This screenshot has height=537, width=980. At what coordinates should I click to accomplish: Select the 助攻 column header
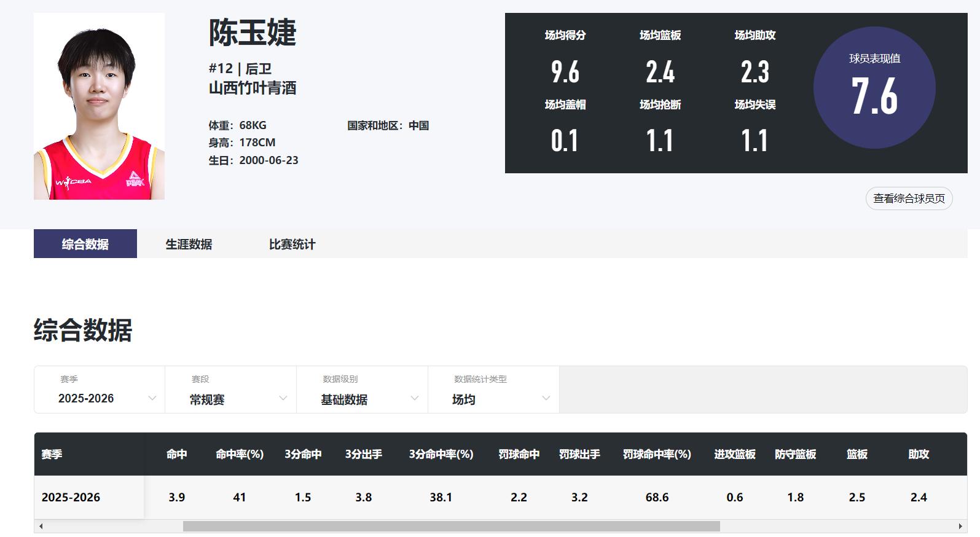click(918, 454)
